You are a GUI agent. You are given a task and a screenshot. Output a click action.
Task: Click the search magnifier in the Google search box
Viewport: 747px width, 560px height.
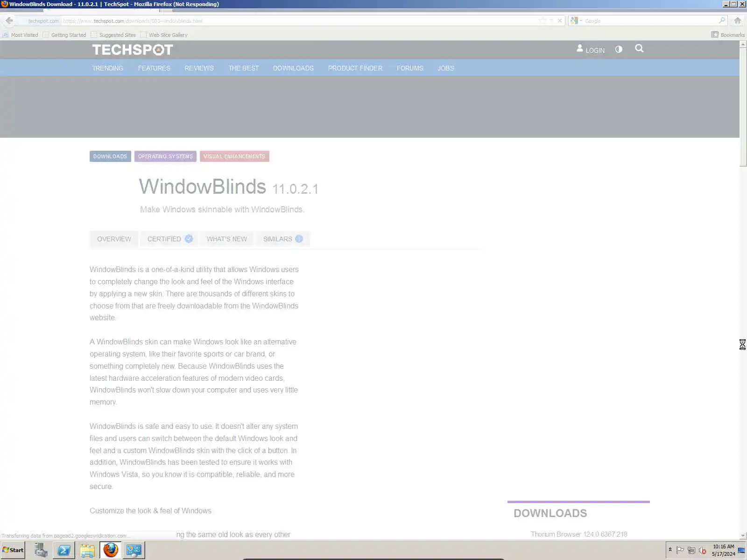click(722, 21)
